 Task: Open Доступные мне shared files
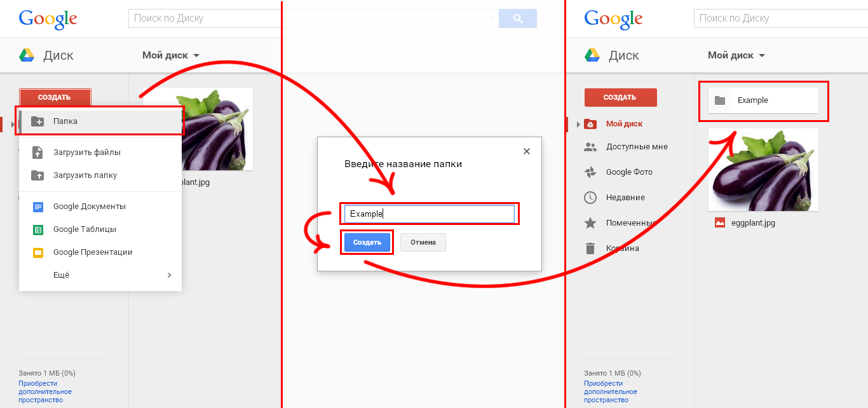tap(637, 147)
